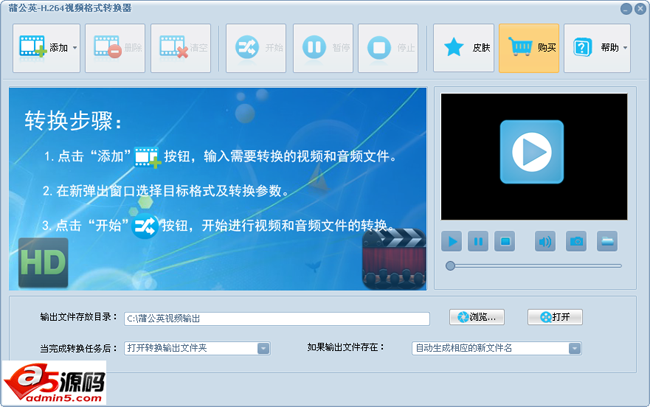This screenshot has height=407, width=650.
Task: Mute the preview with the speaker icon
Action: (545, 241)
